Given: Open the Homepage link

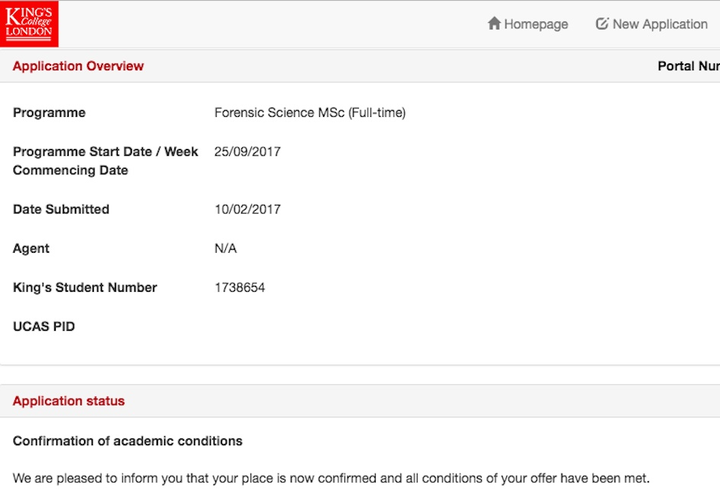Looking at the screenshot, I should [x=528, y=24].
